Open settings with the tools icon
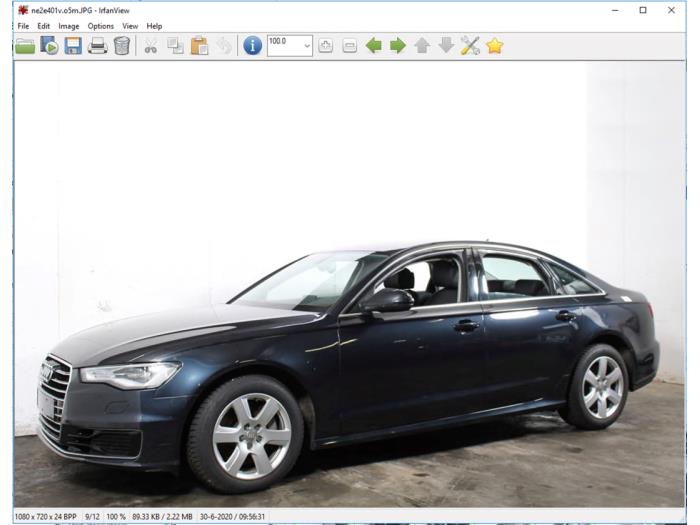The height and width of the screenshot is (525, 700). pos(470,46)
